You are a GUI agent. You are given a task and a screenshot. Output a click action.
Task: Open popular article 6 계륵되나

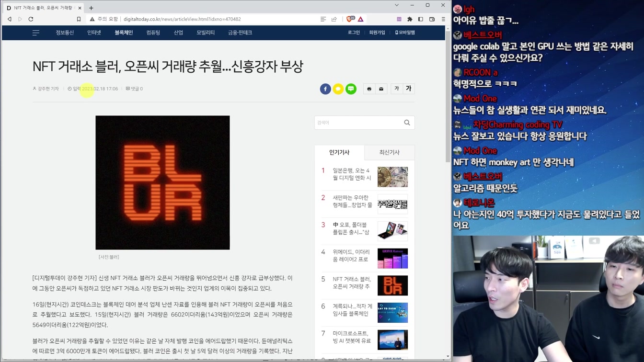coord(352,310)
